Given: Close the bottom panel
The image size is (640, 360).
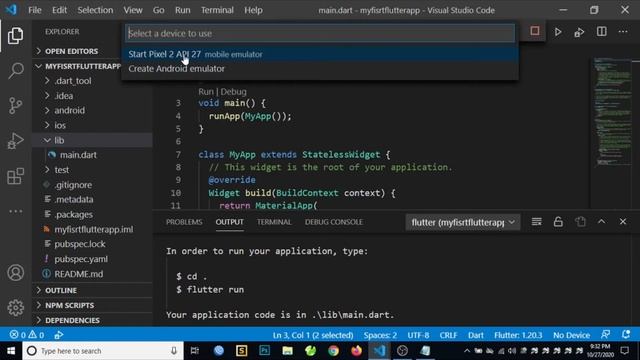Looking at the screenshot, I should click(x=623, y=222).
